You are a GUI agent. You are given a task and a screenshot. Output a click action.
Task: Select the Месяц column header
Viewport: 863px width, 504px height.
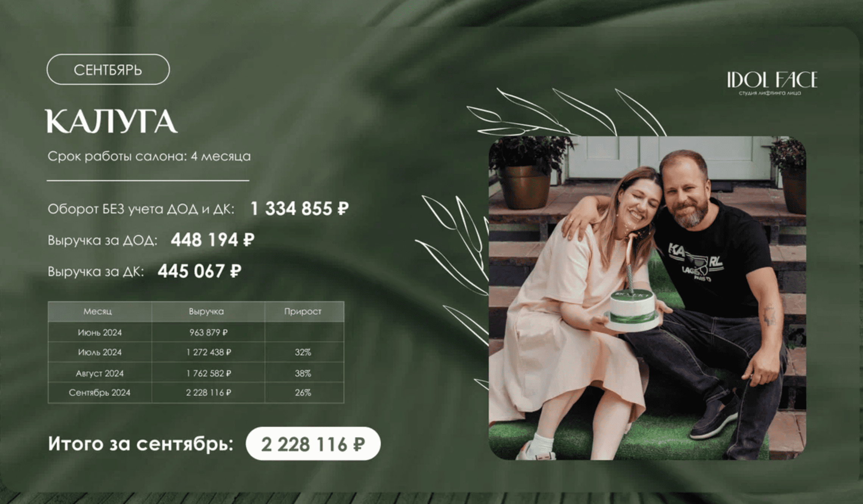click(x=98, y=312)
